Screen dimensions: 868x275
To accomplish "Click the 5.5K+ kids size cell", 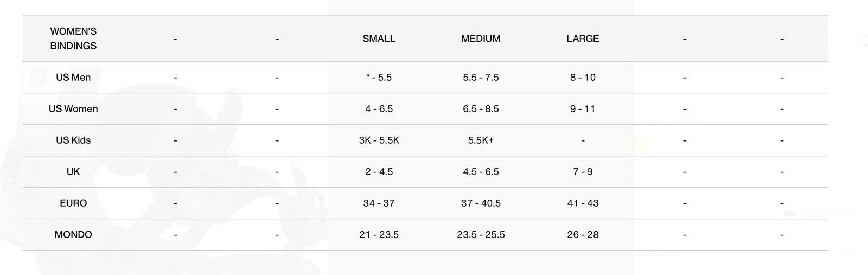I will click(x=481, y=140).
